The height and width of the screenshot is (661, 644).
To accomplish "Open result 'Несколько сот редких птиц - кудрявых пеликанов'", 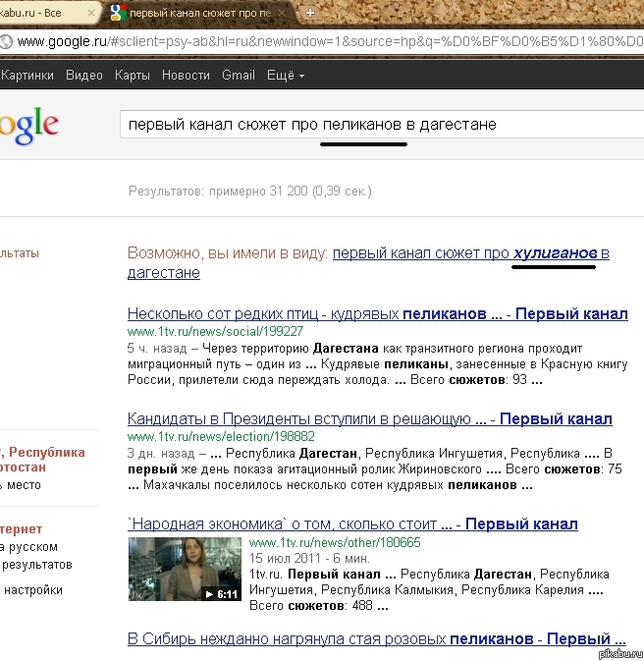I will click(378, 313).
